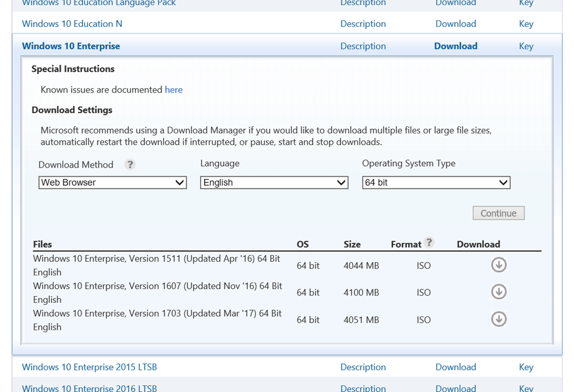Click Download for Windows 10 Education N
Viewport: 574px width, 392px height.
point(455,24)
